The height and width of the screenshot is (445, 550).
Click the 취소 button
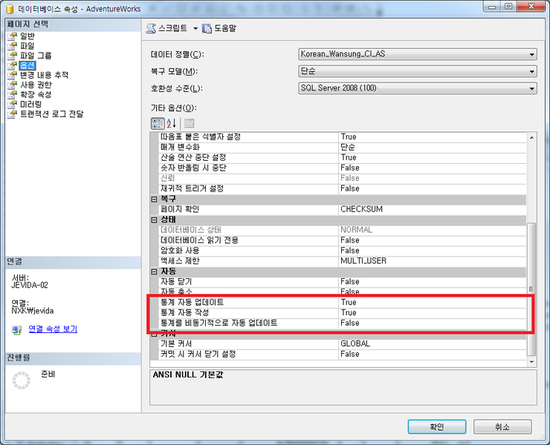[x=502, y=427]
